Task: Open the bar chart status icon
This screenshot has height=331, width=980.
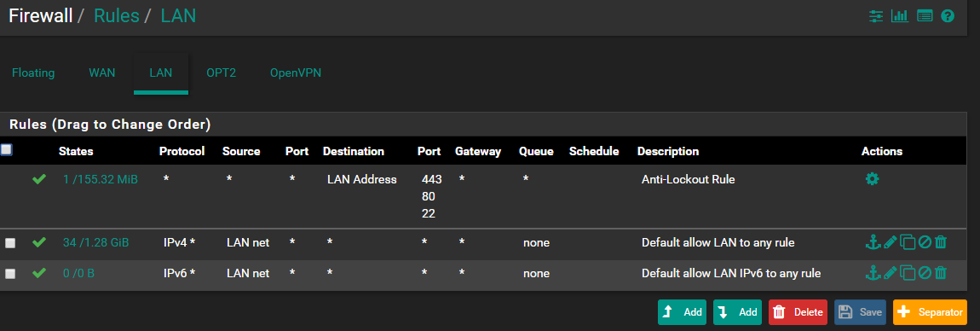Action: pyautogui.click(x=899, y=15)
